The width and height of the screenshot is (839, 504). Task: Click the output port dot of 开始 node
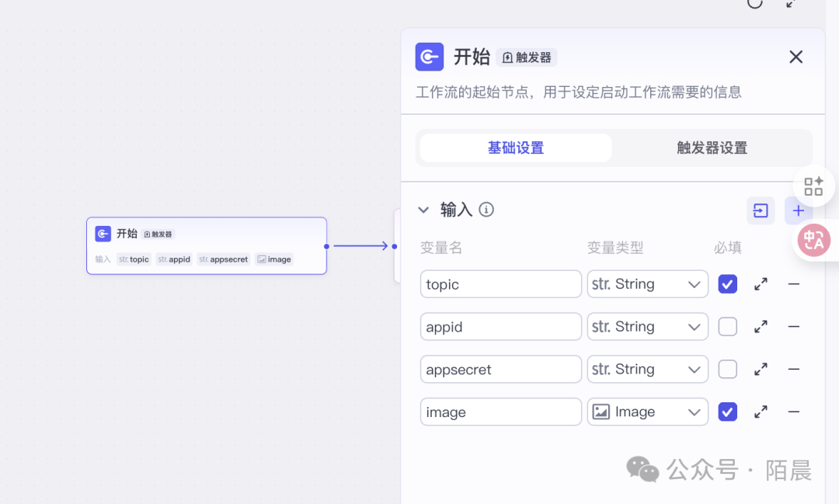pos(326,247)
